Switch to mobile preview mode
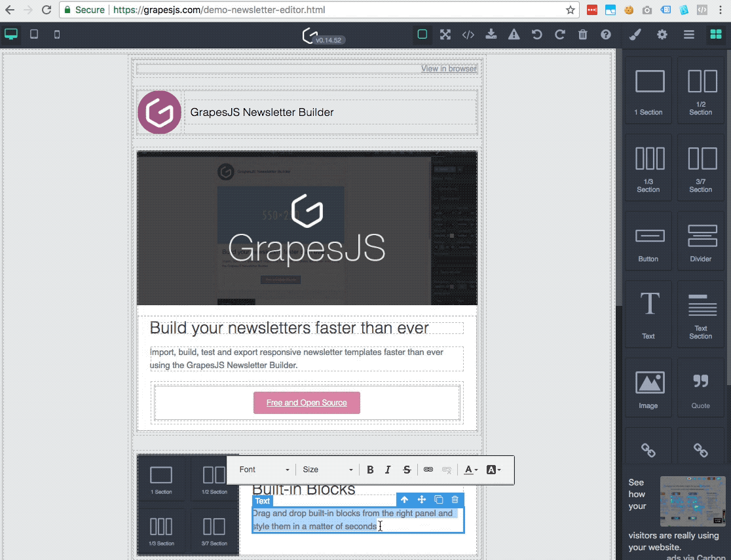731x560 pixels. pos(56,34)
